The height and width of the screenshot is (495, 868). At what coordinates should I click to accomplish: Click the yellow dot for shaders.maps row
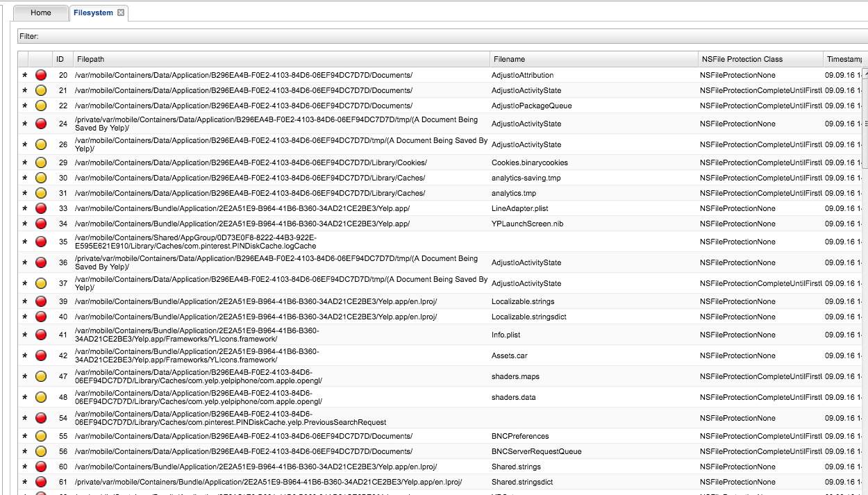tap(41, 376)
